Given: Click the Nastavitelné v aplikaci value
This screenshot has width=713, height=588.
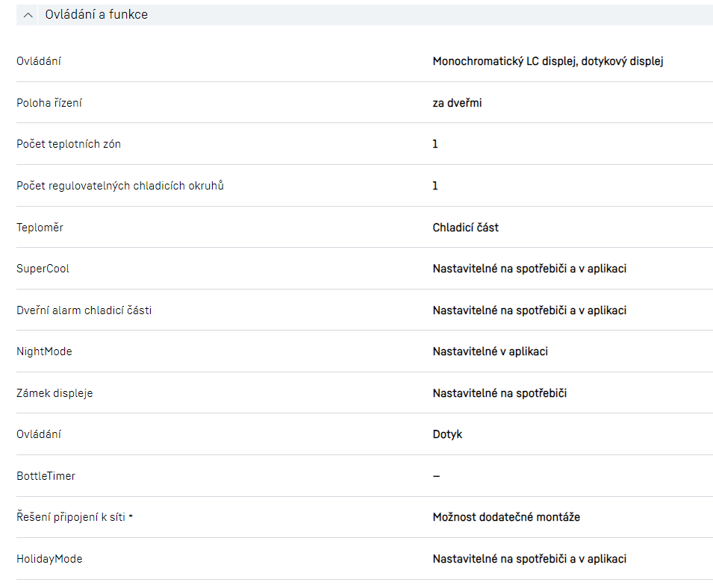Looking at the screenshot, I should coord(490,351).
